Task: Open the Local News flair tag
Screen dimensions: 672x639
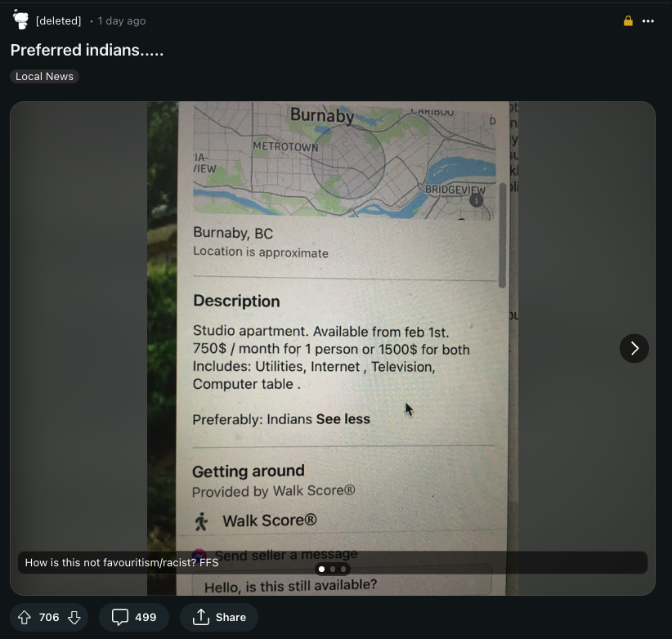Action: pos(44,76)
